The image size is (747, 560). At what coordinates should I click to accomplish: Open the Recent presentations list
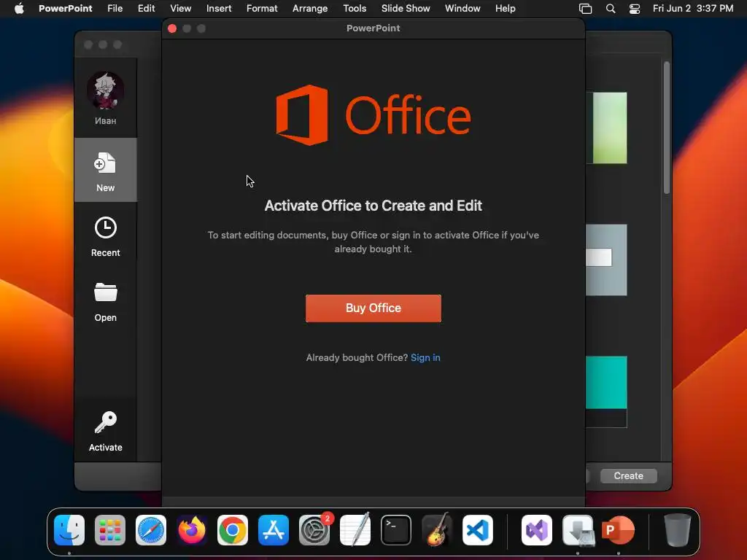tap(105, 237)
